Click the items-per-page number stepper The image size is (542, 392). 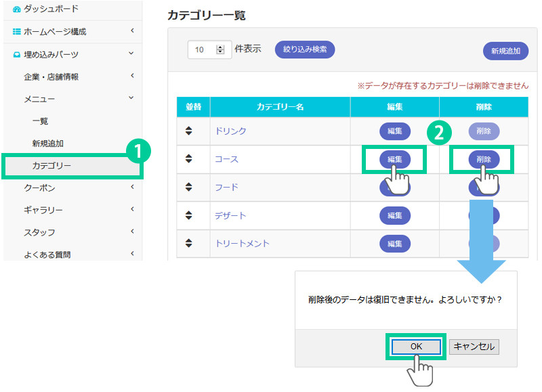(220, 49)
